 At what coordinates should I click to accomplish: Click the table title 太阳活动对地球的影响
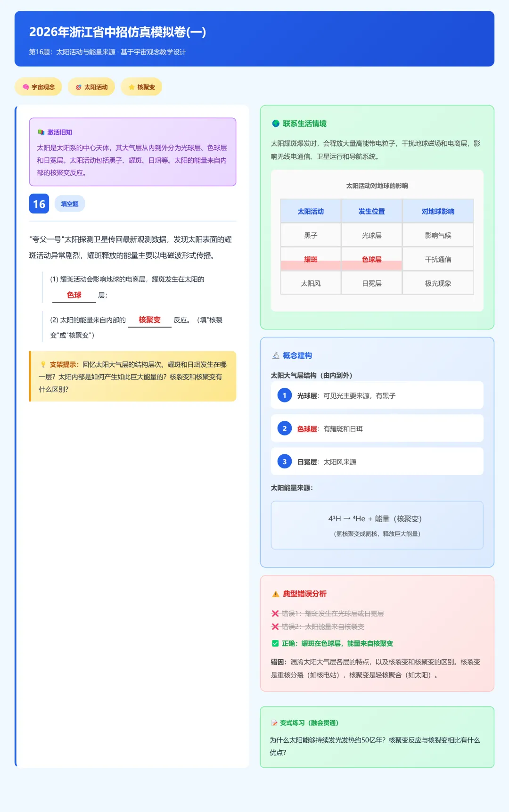tap(377, 186)
